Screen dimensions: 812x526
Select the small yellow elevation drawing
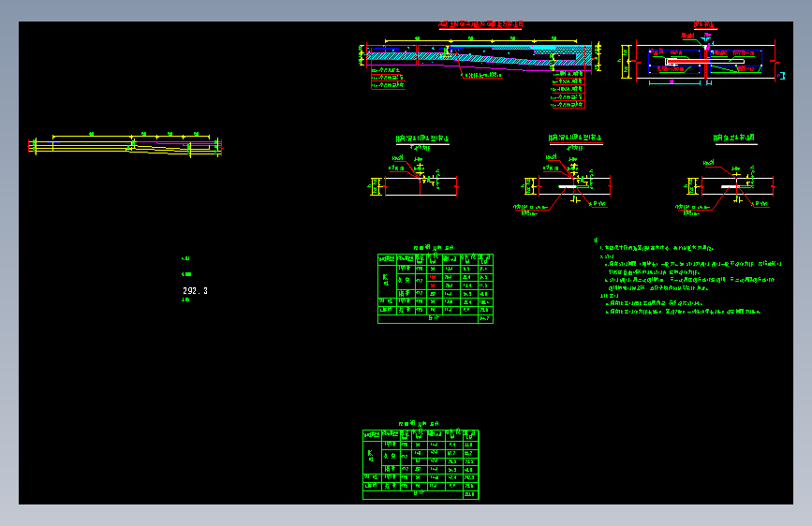125,144
